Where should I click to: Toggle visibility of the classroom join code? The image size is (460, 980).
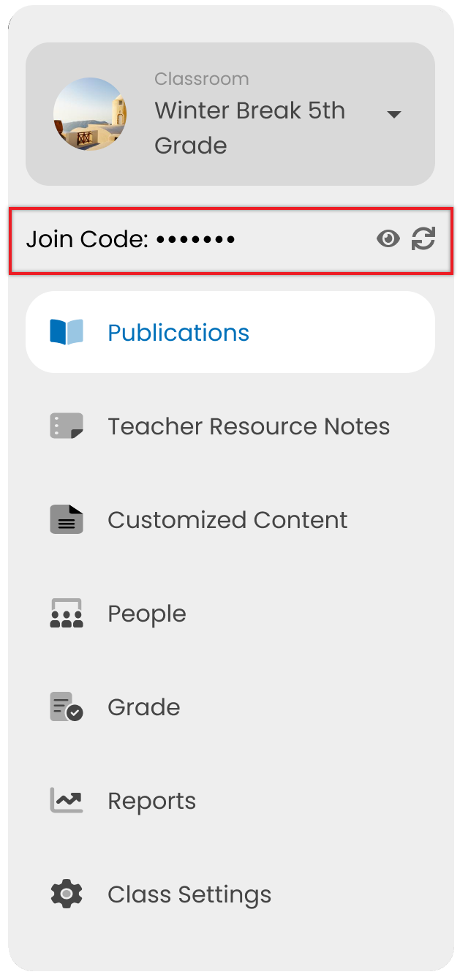(388, 238)
